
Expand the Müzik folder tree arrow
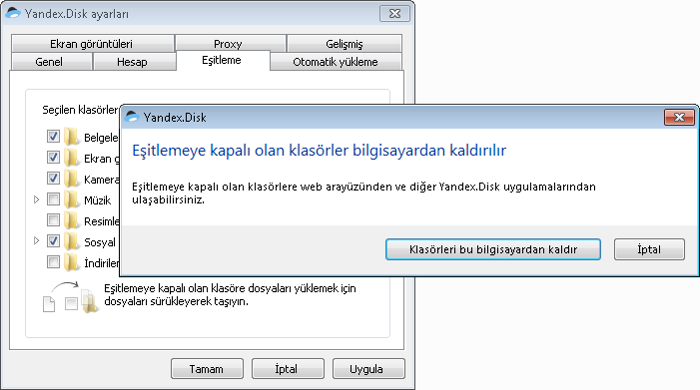37,199
